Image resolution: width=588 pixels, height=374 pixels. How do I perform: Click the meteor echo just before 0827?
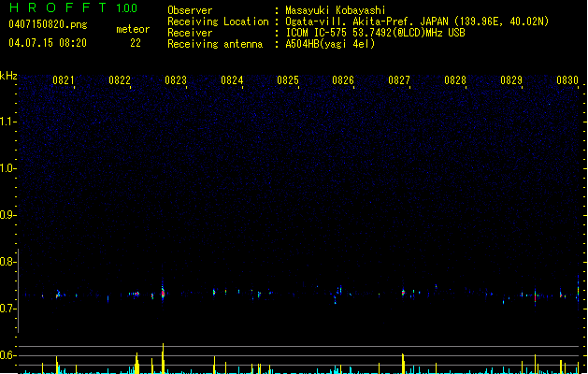tap(403, 293)
